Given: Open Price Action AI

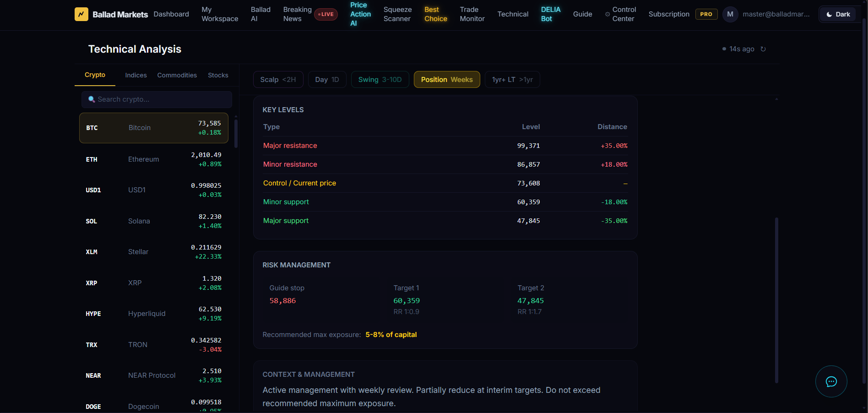Looking at the screenshot, I should pyautogui.click(x=360, y=14).
